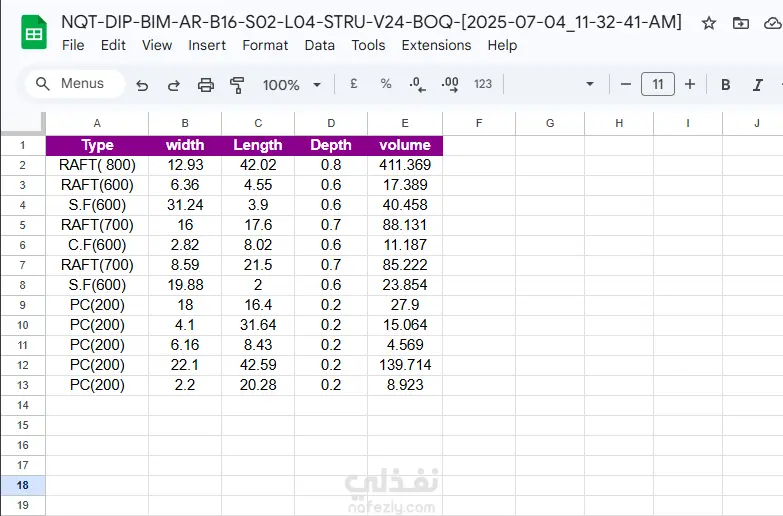Image resolution: width=783 pixels, height=516 pixels.
Task: Select cell RAFT( 800)
Action: 97,165
